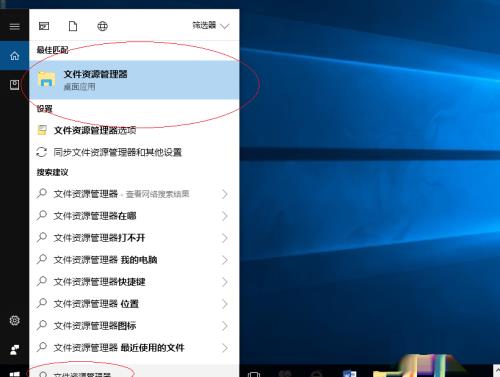Filter results by apps icon
This screenshot has width=500, height=377.
click(x=44, y=26)
